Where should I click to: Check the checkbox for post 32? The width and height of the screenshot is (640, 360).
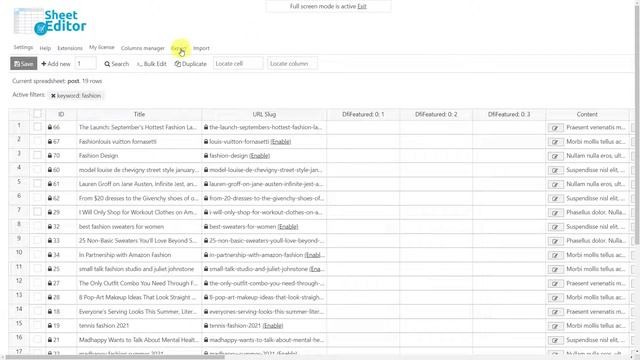pos(37,227)
